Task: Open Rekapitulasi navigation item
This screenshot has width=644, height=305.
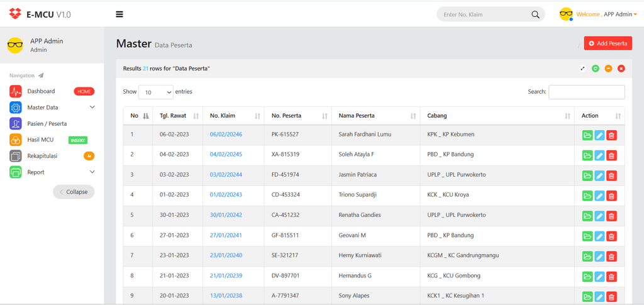Action: point(42,156)
